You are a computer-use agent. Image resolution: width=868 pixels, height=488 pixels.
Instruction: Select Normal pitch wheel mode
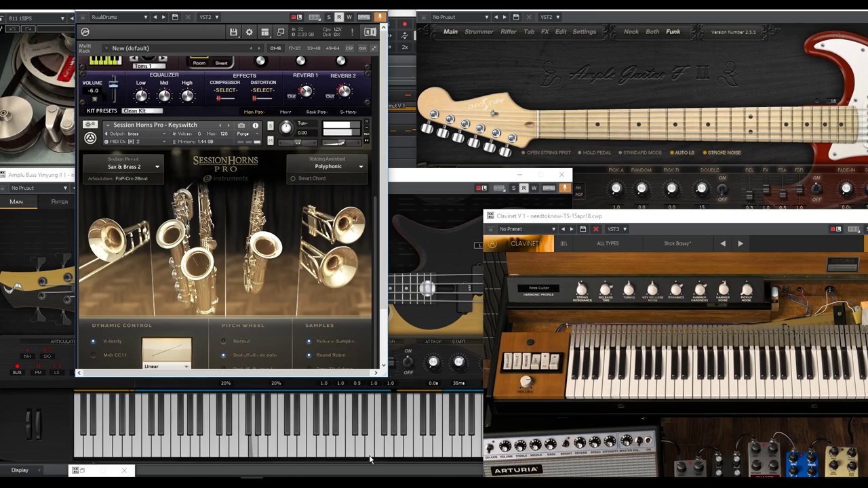click(224, 341)
